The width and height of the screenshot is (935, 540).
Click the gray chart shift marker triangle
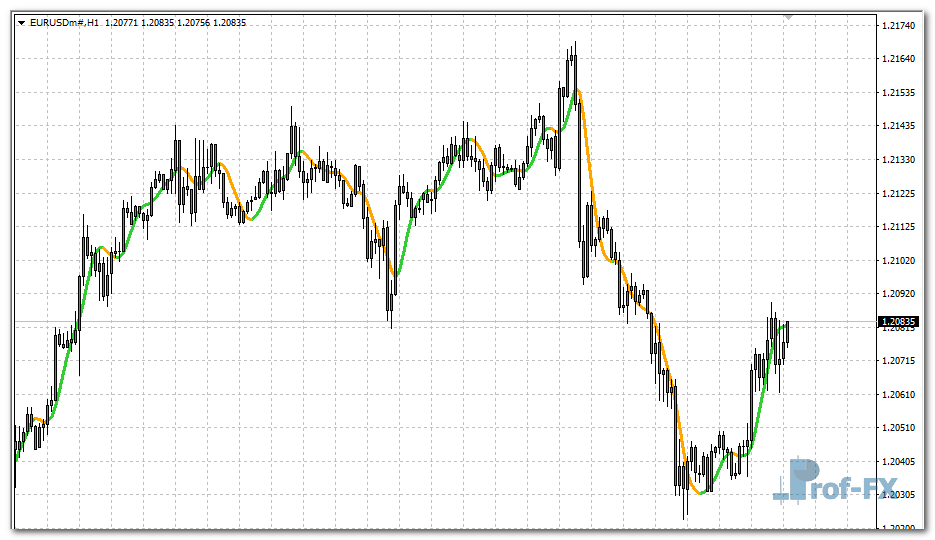pos(788,17)
